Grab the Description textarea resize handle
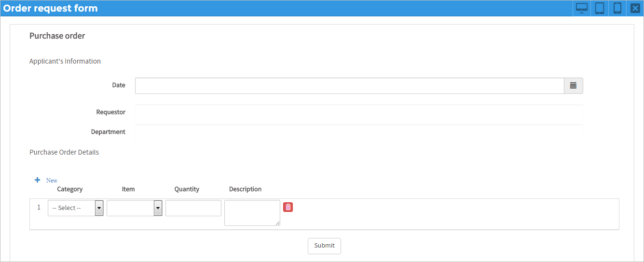Screen dimensions: 644x262 [277, 223]
